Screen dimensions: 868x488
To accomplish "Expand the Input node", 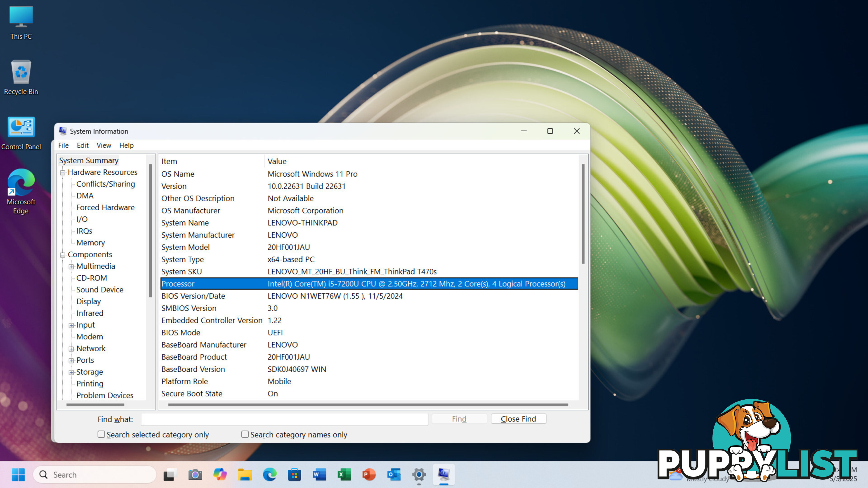I will coord(71,325).
